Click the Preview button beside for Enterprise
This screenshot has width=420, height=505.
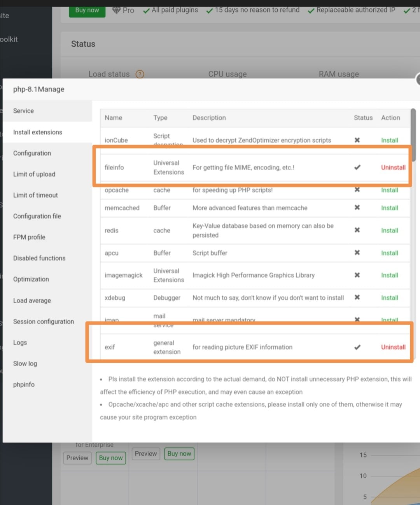tap(77, 458)
